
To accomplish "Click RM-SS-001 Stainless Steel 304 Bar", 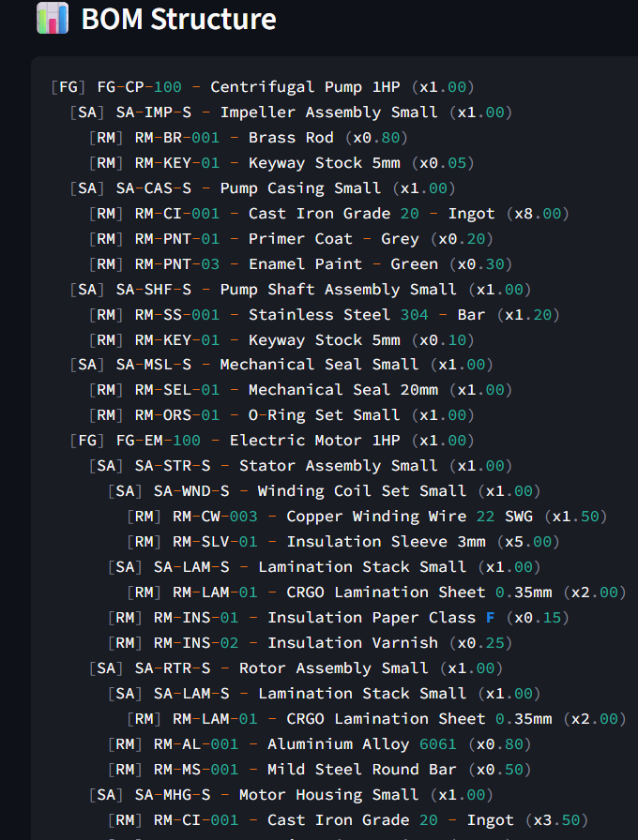I will point(324,315).
